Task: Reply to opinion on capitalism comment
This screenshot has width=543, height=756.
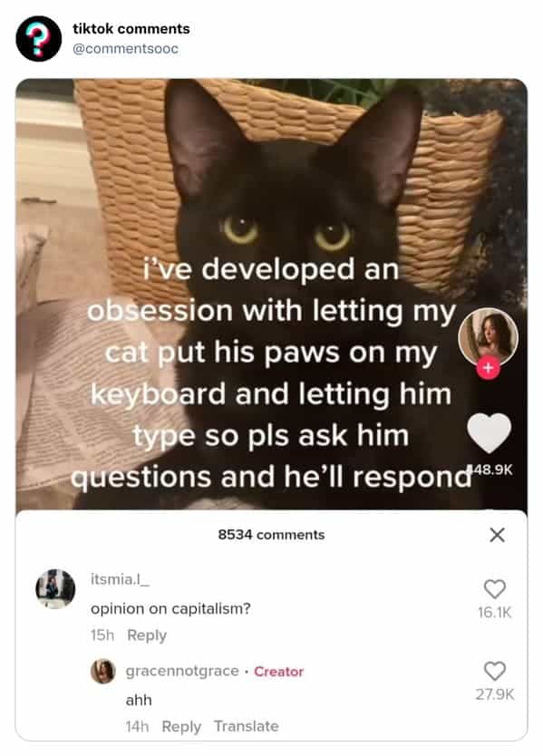Action: pos(147,635)
